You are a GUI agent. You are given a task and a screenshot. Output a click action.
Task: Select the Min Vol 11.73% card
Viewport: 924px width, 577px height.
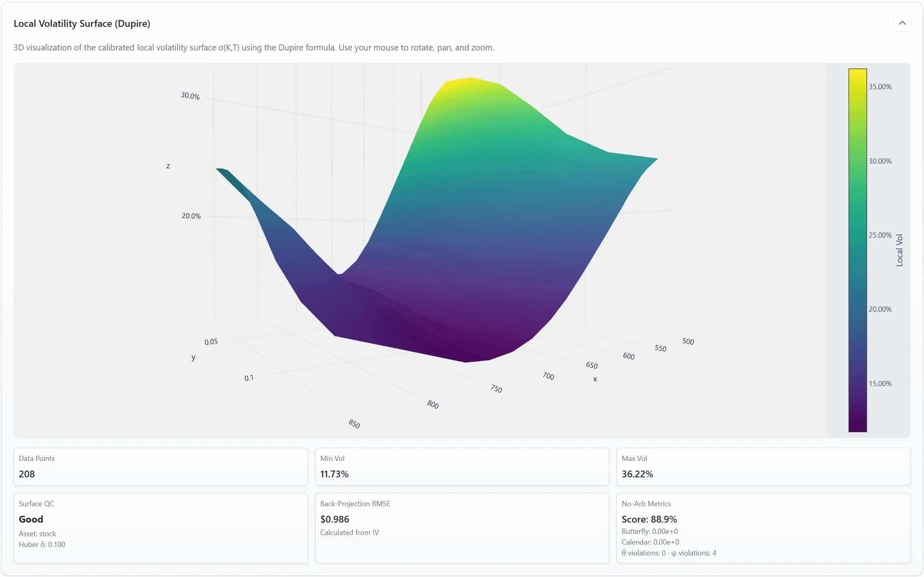(462, 467)
